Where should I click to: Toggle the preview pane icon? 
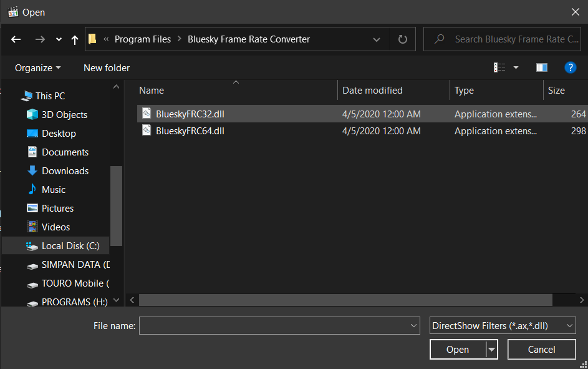click(x=541, y=67)
